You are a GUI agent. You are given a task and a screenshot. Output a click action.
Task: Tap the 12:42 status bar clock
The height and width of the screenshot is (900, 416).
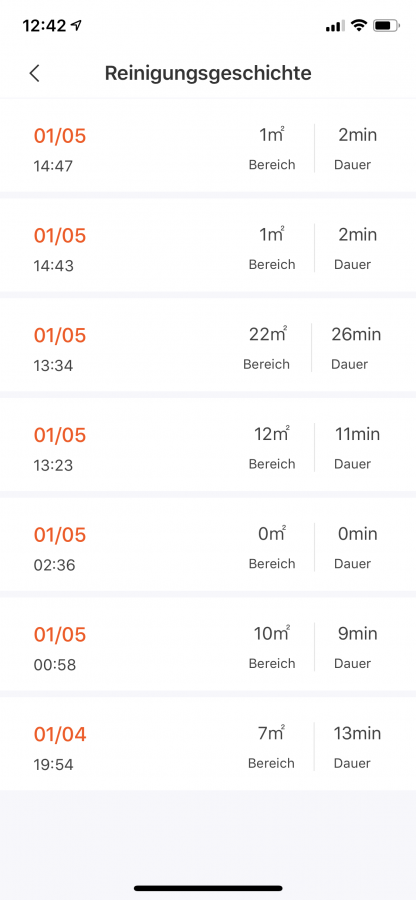44,25
